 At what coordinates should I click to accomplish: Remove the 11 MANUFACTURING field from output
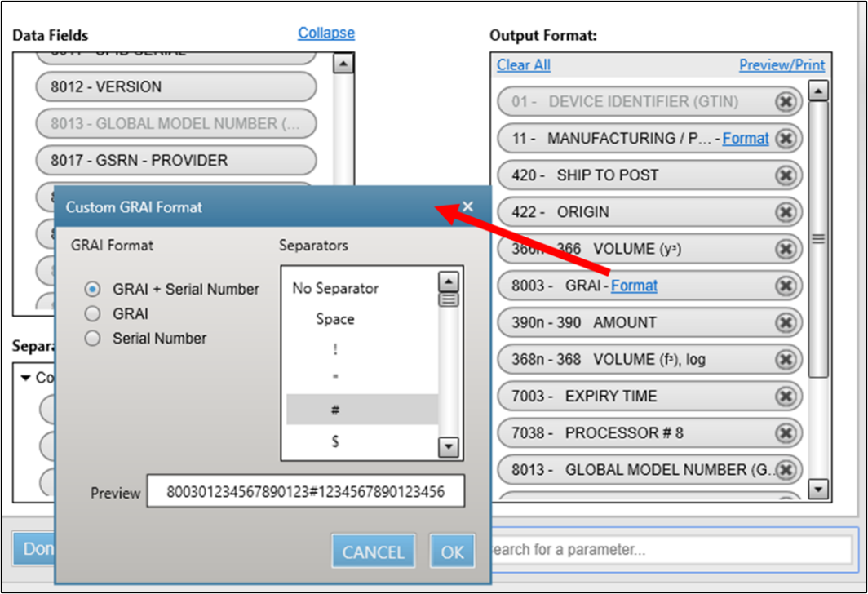tap(785, 139)
